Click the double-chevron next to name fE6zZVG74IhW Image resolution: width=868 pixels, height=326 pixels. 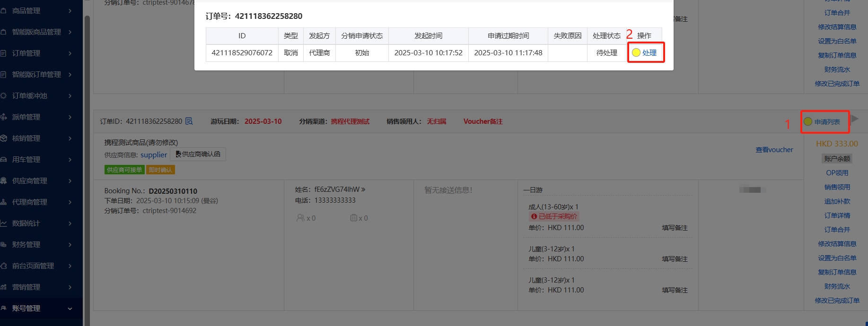[x=363, y=189]
